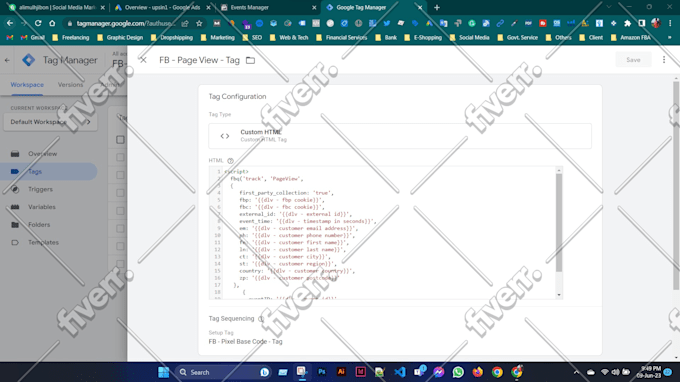This screenshot has width=680, height=382.
Task: Toggle the top select-all checkbox in tag list
Action: (x=120, y=140)
